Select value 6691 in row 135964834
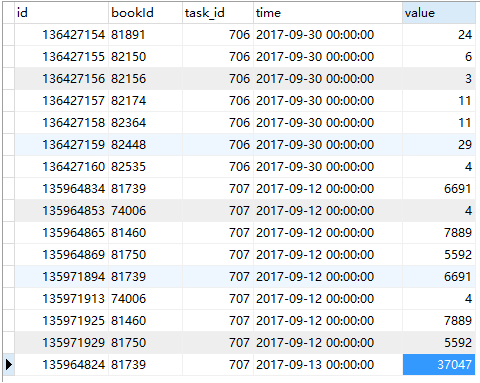The image size is (480, 383). [x=439, y=189]
